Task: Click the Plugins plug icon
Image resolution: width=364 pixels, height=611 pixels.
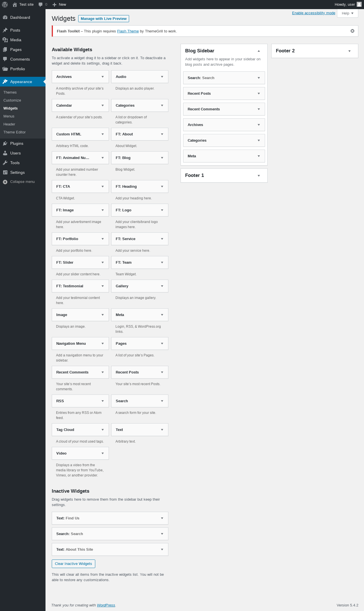Action: click(x=5, y=143)
